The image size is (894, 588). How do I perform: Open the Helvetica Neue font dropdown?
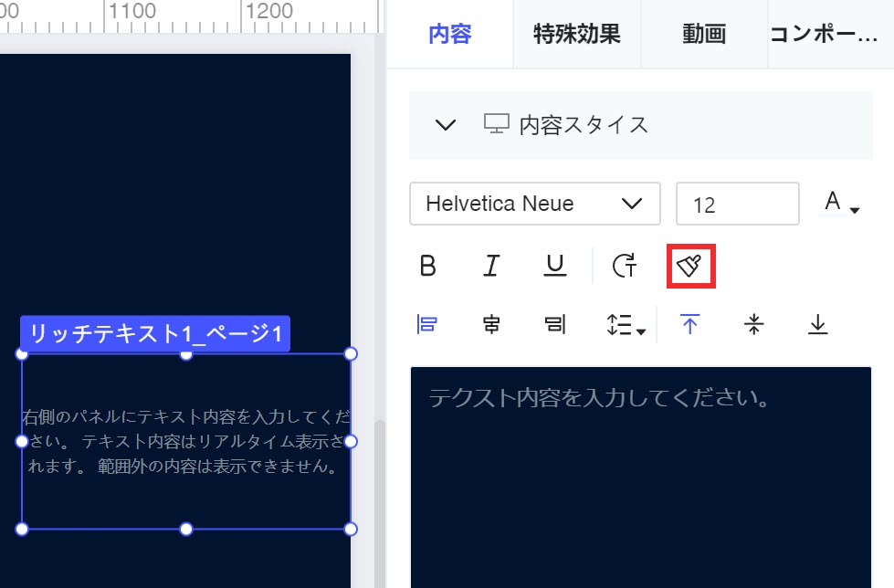(535, 204)
